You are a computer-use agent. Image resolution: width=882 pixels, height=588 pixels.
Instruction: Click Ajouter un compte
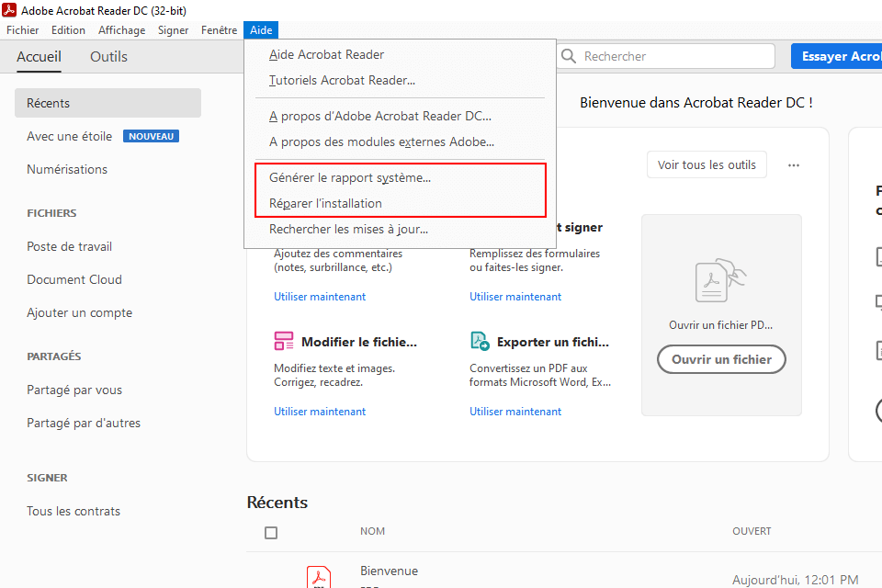[79, 313]
